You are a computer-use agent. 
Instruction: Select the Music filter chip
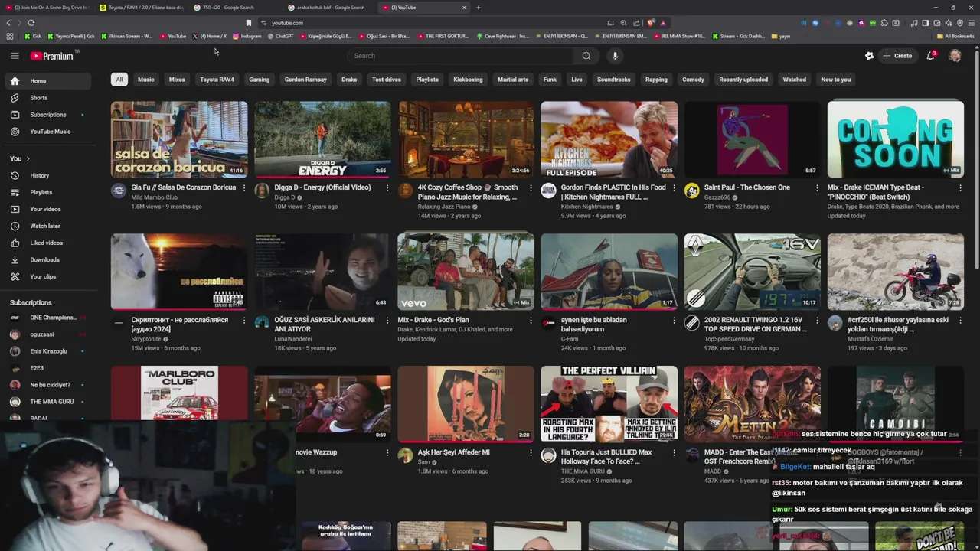145,80
